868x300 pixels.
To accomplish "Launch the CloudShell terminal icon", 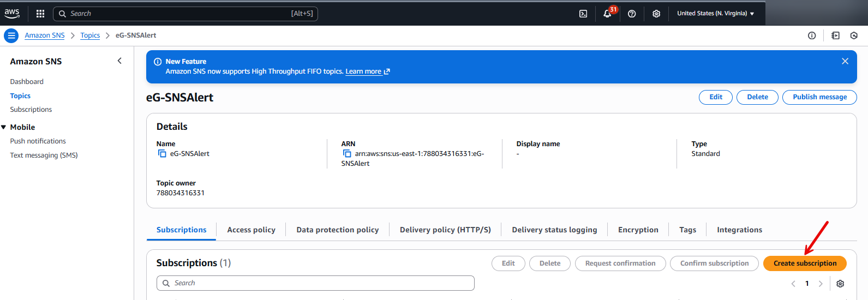I will click(583, 14).
